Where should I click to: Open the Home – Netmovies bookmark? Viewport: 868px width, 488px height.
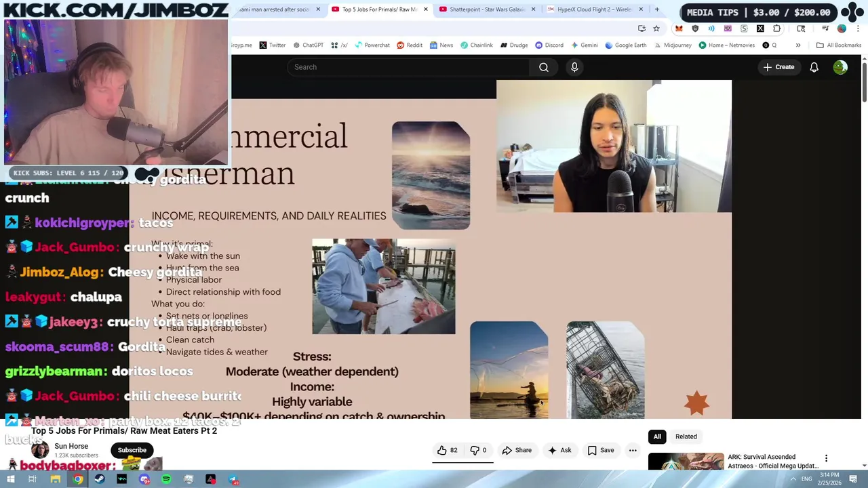(x=726, y=45)
